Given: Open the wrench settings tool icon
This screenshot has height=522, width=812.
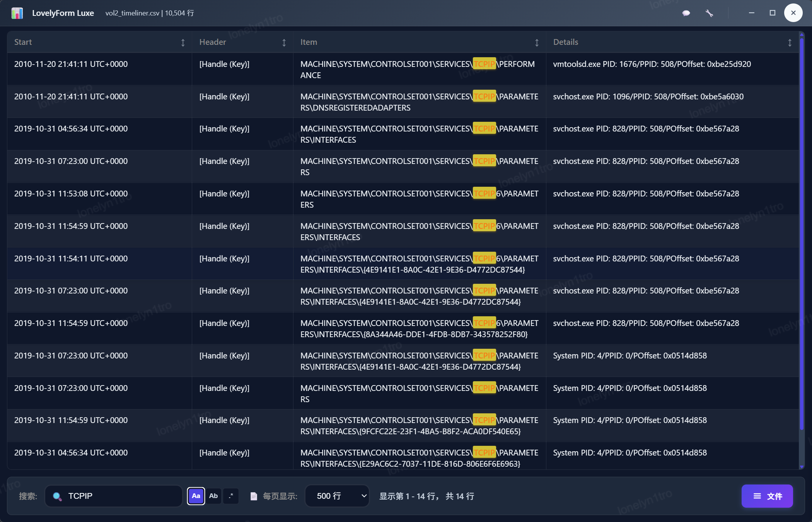Looking at the screenshot, I should [x=709, y=13].
